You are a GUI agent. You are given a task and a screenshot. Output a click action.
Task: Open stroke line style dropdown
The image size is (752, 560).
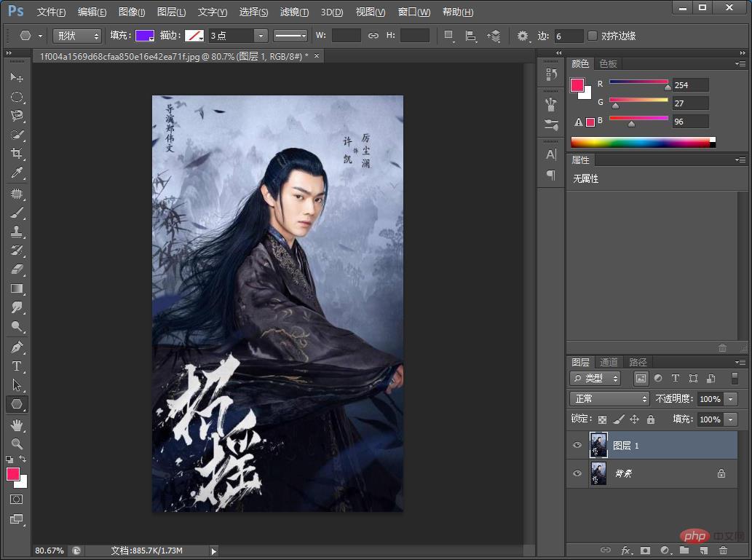click(290, 36)
